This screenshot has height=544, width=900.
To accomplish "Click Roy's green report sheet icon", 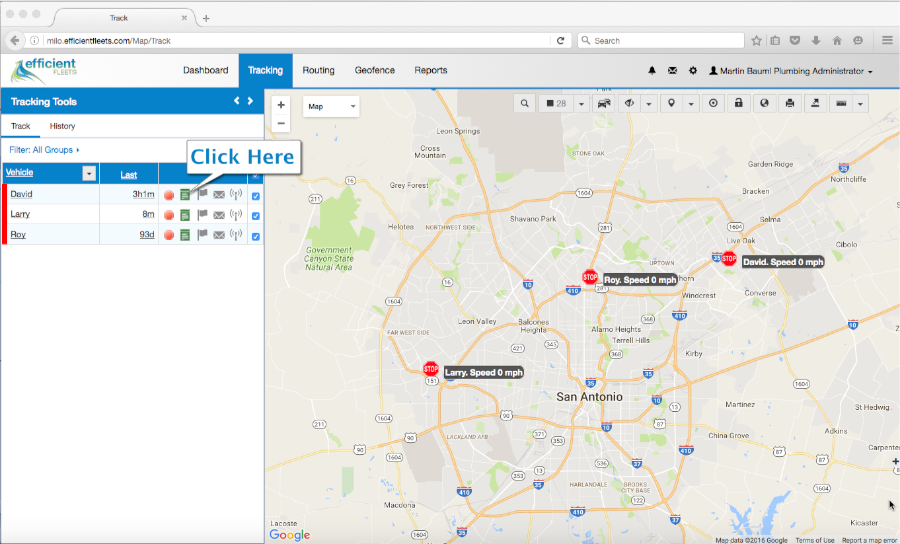I will [185, 235].
